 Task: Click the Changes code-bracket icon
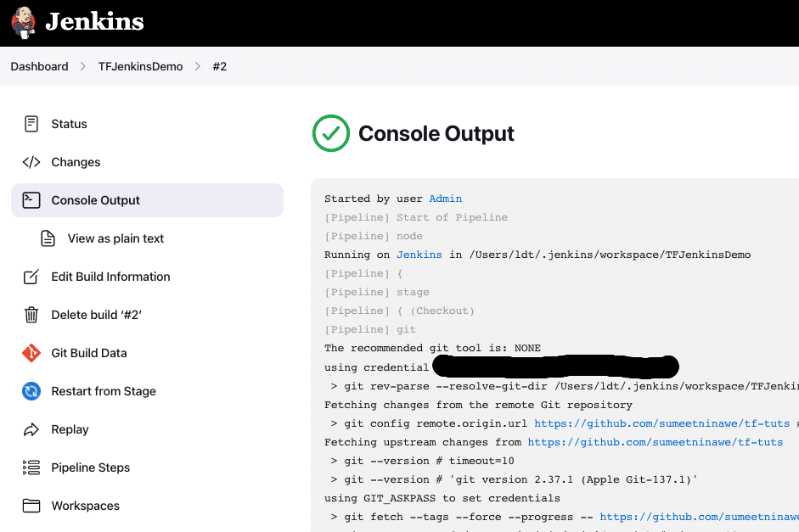click(31, 162)
